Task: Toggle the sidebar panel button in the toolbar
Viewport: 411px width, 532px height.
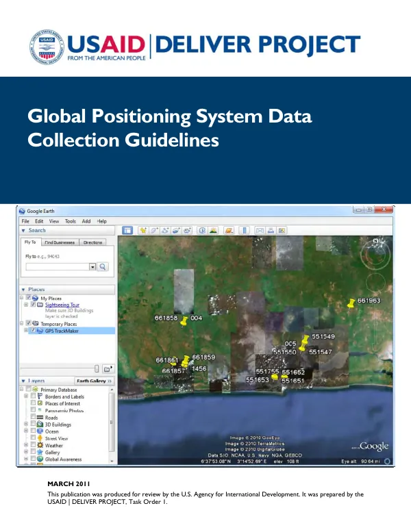Action: pos(127,230)
